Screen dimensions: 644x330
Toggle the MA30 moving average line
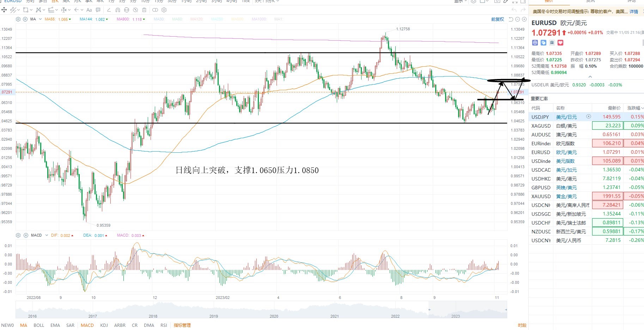pyautogui.click(x=159, y=19)
